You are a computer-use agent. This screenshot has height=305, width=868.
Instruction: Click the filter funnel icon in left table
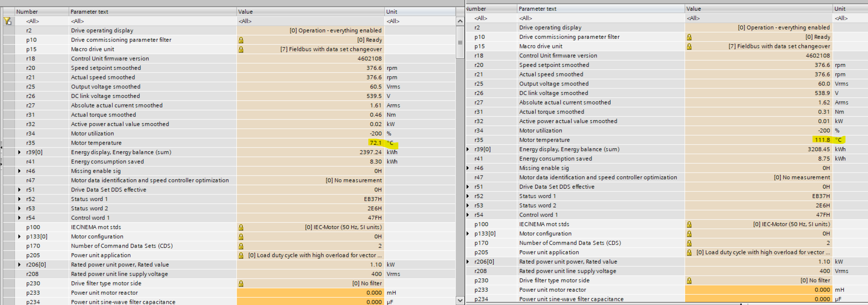pos(8,21)
